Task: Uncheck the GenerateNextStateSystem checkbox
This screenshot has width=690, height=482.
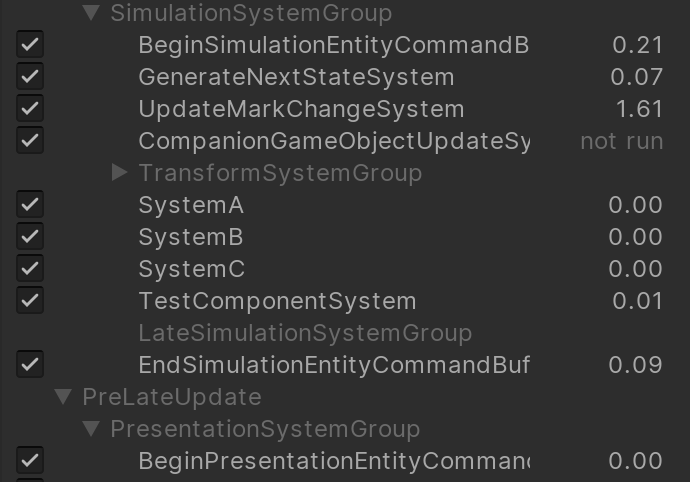Action: [30, 76]
